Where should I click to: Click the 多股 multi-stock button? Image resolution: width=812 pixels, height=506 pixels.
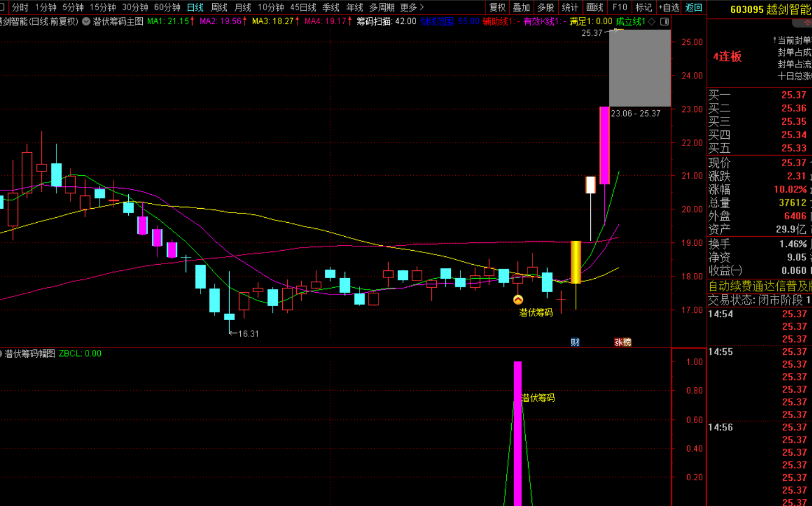pyautogui.click(x=545, y=7)
